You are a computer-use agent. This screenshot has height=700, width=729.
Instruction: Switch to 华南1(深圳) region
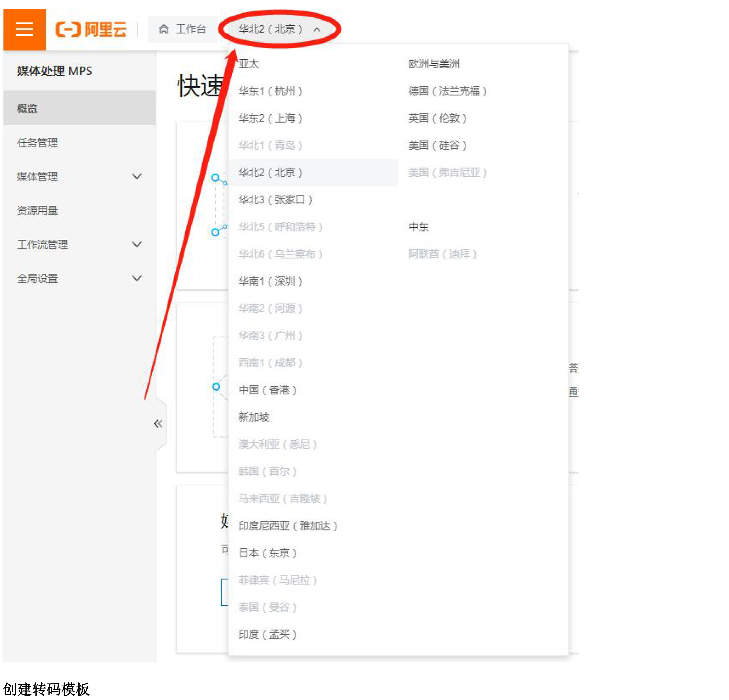(270, 281)
